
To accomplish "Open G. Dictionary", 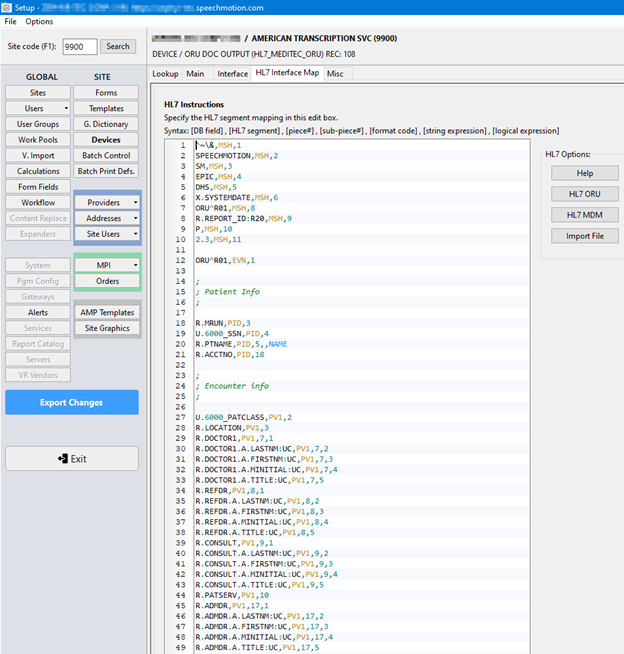I will point(106,124).
